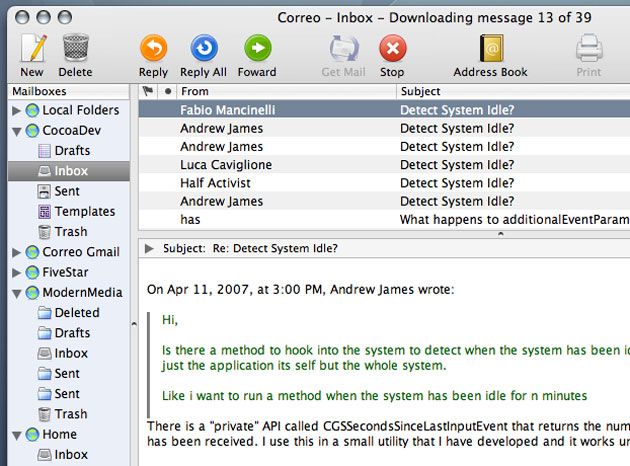The height and width of the screenshot is (466, 630).
Task: Collapse the ModernMedia account tree
Action: pyautogui.click(x=16, y=293)
